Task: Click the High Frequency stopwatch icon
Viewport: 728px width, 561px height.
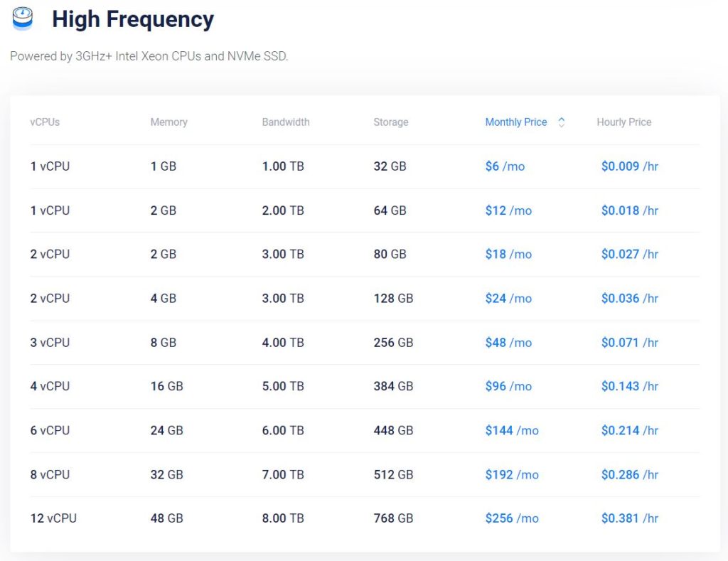Action: 22,18
